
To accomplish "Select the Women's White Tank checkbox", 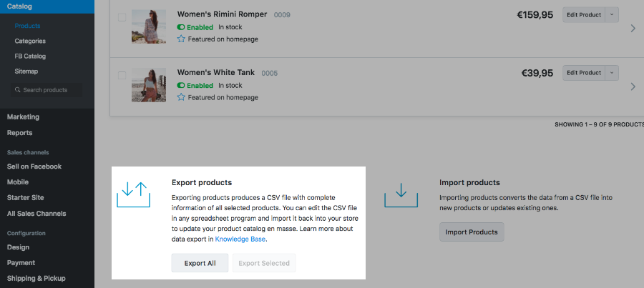I will [x=122, y=75].
